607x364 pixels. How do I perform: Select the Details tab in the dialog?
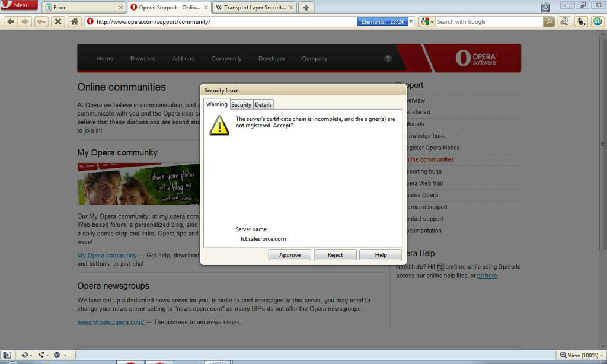click(x=263, y=104)
